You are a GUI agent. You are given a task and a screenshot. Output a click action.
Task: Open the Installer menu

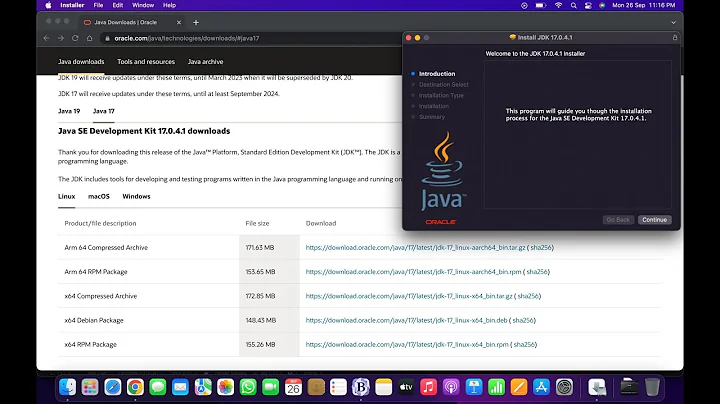click(x=72, y=6)
